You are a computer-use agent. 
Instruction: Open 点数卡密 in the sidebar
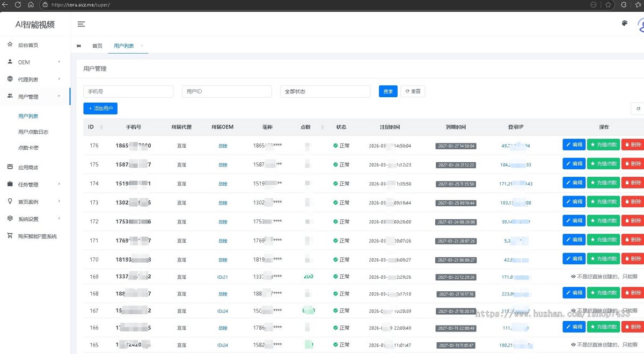28,147
